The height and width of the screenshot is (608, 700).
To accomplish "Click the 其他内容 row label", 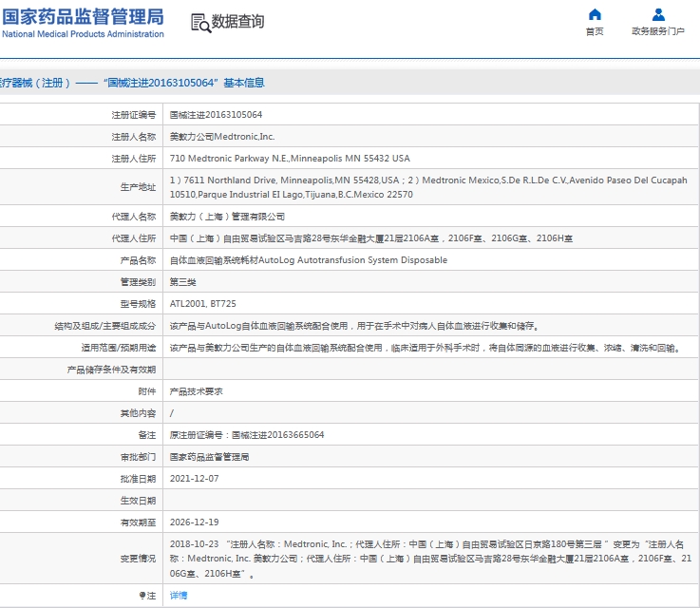I will 138,413.
